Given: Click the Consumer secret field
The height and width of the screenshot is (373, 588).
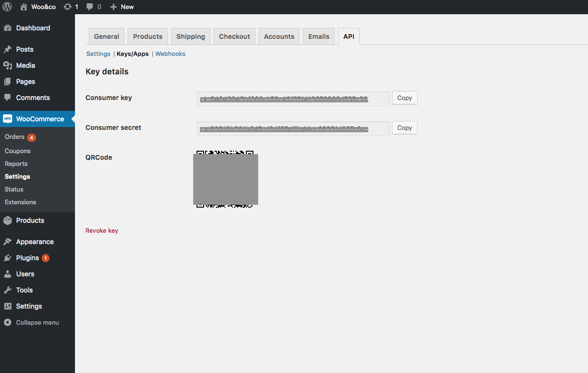Looking at the screenshot, I should tap(293, 128).
